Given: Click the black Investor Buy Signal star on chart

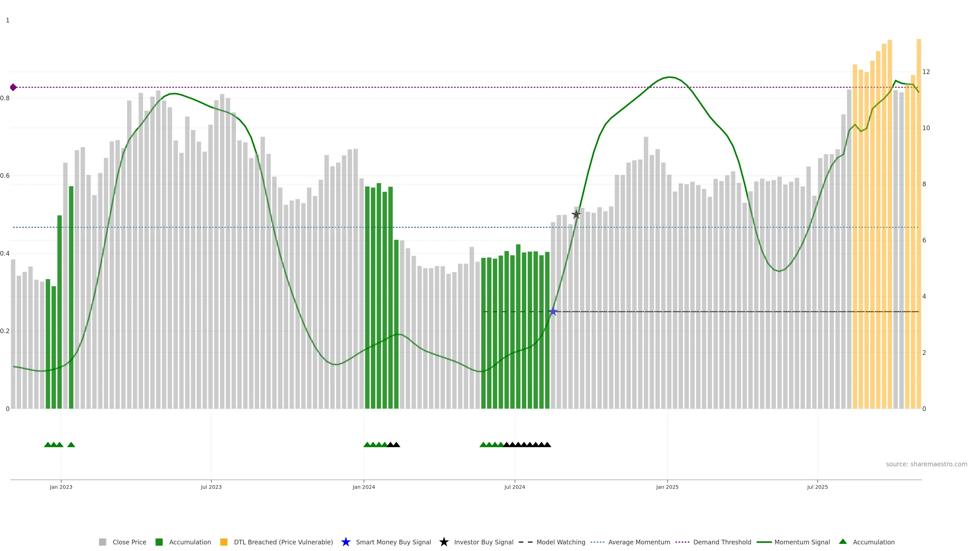Looking at the screenshot, I should point(576,214).
